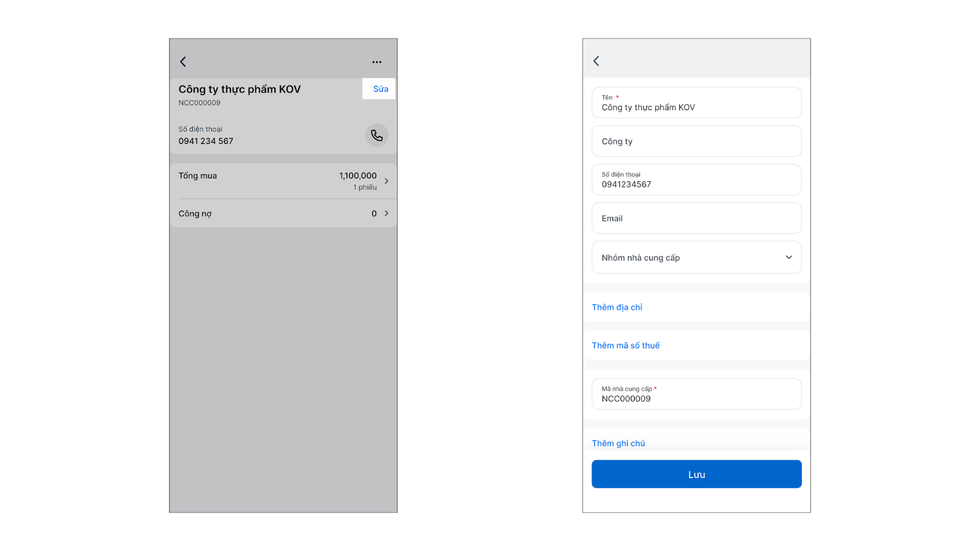This screenshot has width=980, height=551.
Task: Tap back arrow on supplier detail screen
Action: point(183,62)
